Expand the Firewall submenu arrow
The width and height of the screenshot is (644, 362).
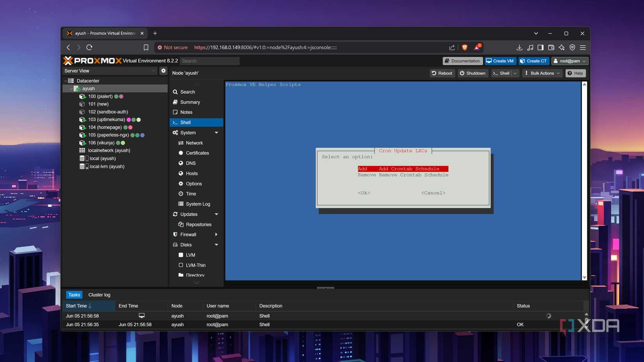click(x=216, y=234)
